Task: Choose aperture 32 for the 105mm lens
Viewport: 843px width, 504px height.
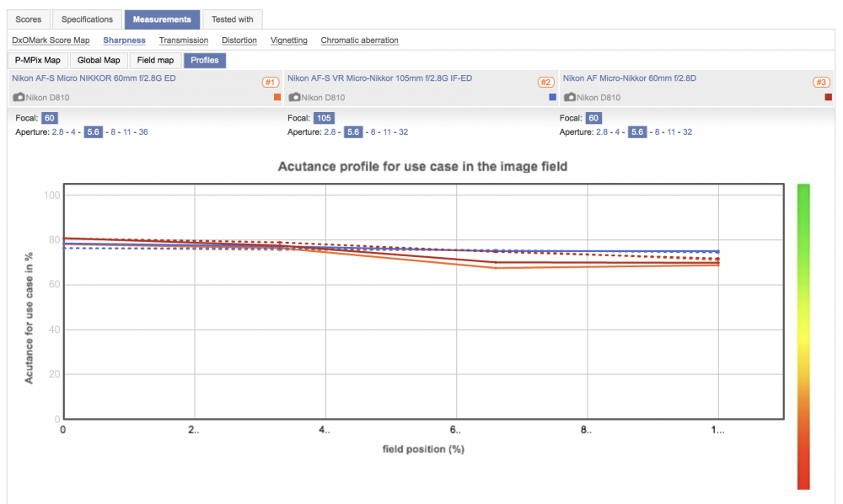Action: point(403,132)
